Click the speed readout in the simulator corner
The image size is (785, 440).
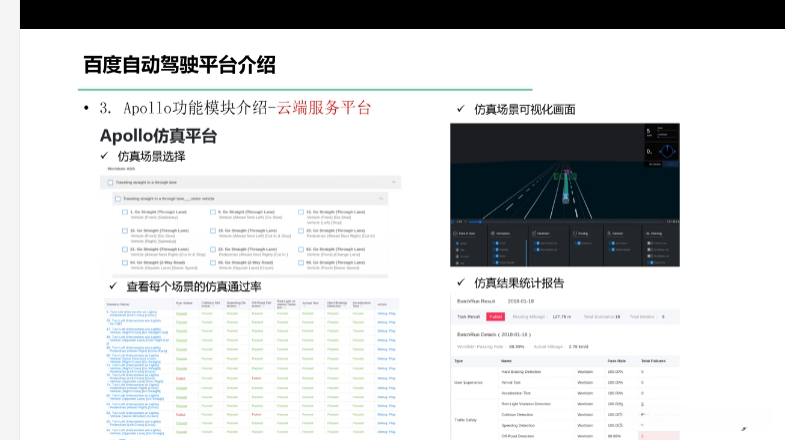[x=648, y=132]
